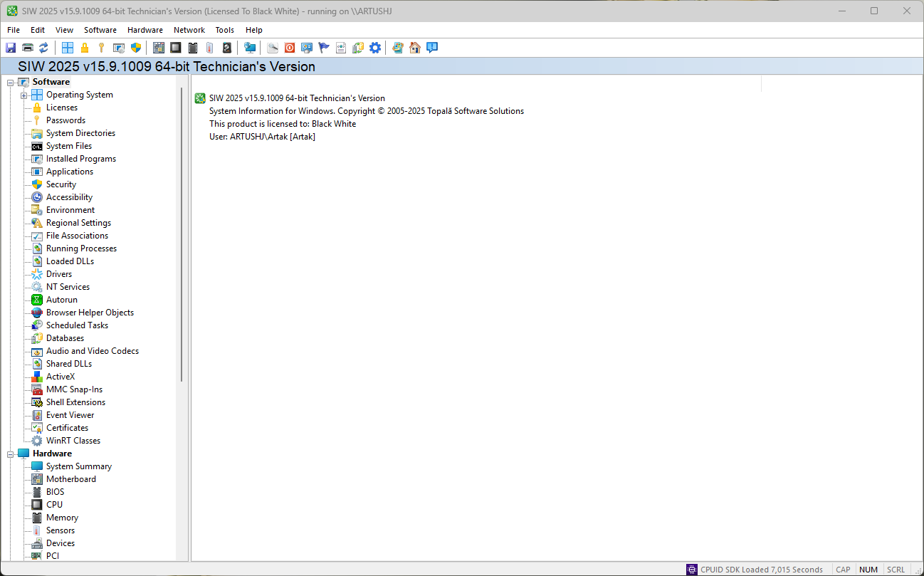Click the Print toolbar icon
This screenshot has width=924, height=576.
(27, 48)
